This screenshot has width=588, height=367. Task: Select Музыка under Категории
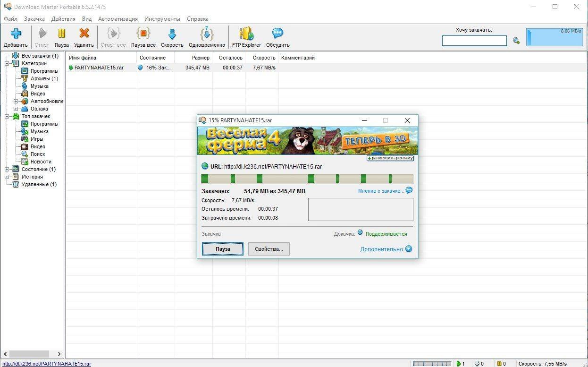coord(40,86)
